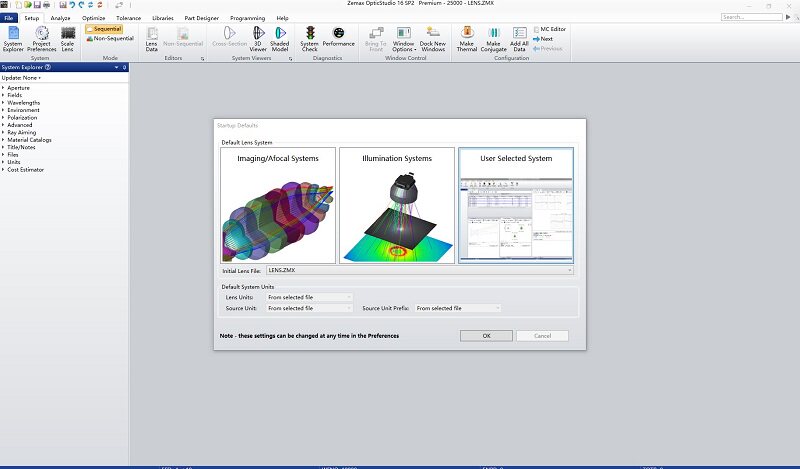The height and width of the screenshot is (469, 800).
Task: Open the Initial Lens File dropdown
Action: coord(420,270)
